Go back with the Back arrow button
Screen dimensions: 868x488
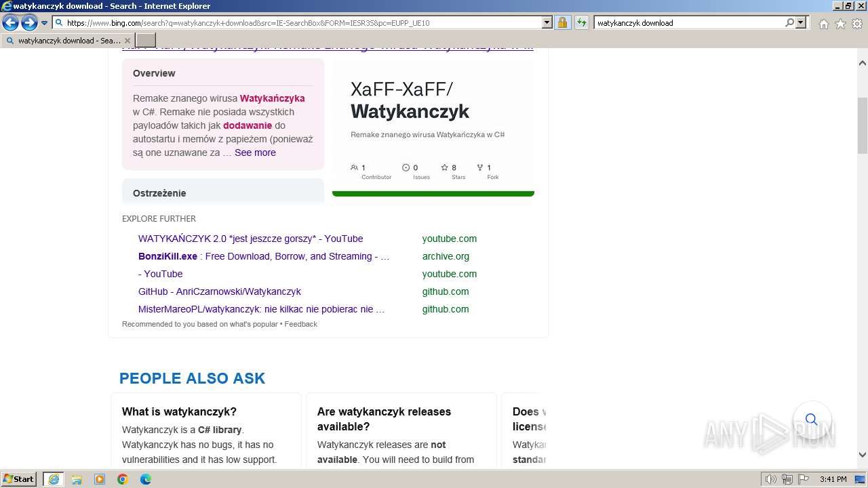[x=10, y=22]
